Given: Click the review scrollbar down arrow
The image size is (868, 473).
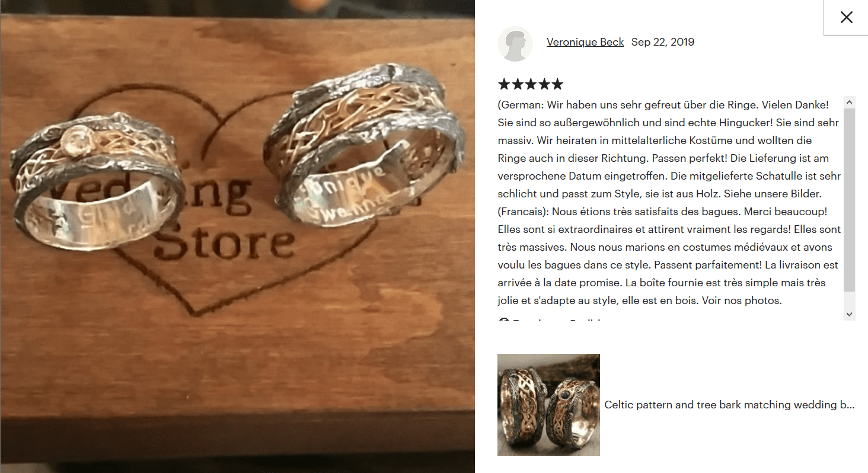Looking at the screenshot, I should [x=850, y=314].
